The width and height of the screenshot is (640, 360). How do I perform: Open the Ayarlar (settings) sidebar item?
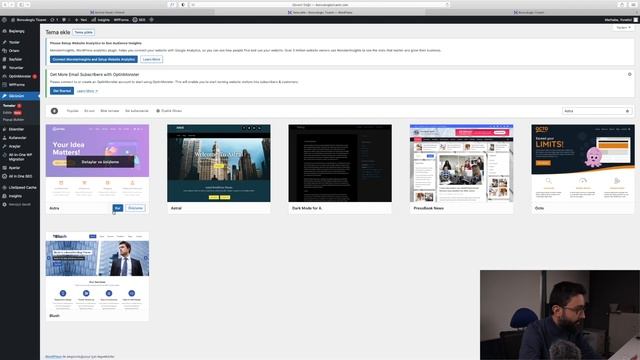(14, 168)
